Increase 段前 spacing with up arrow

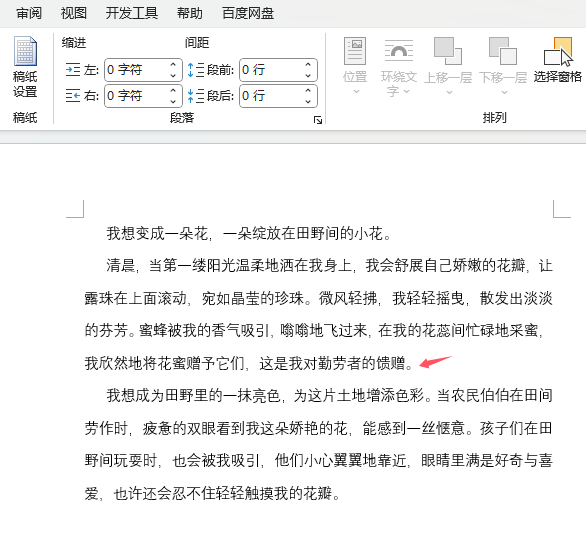pyautogui.click(x=308, y=65)
